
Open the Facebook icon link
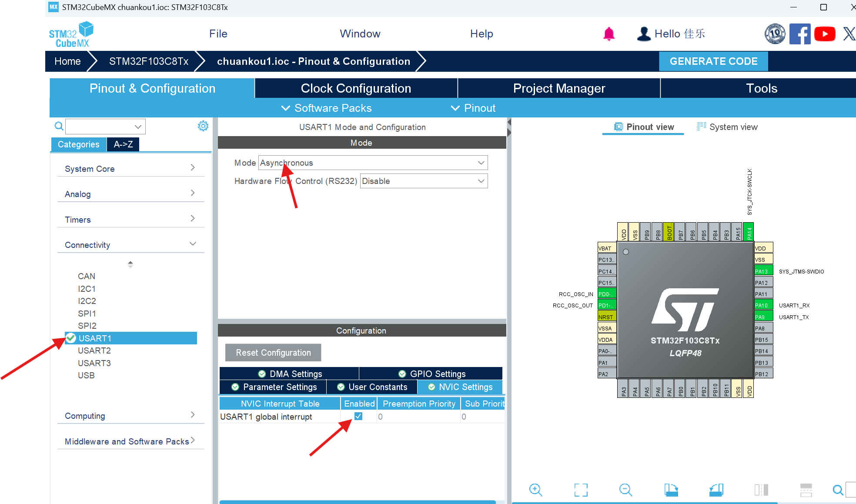pyautogui.click(x=800, y=34)
